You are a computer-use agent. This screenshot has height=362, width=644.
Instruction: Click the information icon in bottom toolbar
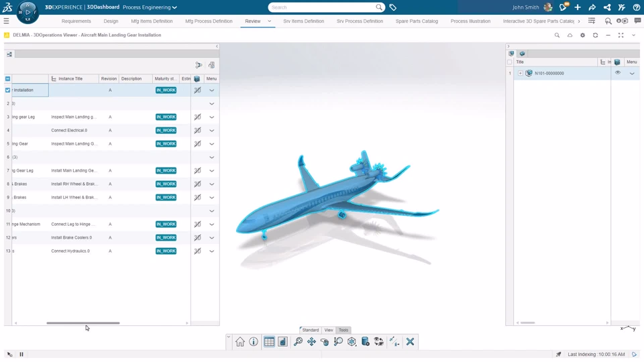click(254, 341)
